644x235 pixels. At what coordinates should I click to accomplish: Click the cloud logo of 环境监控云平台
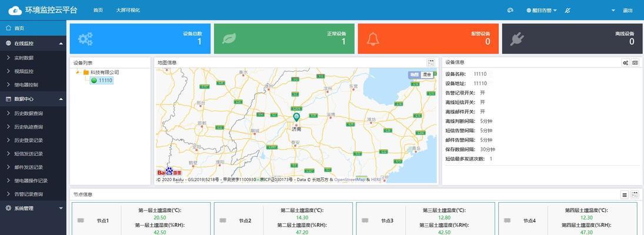tap(15, 10)
